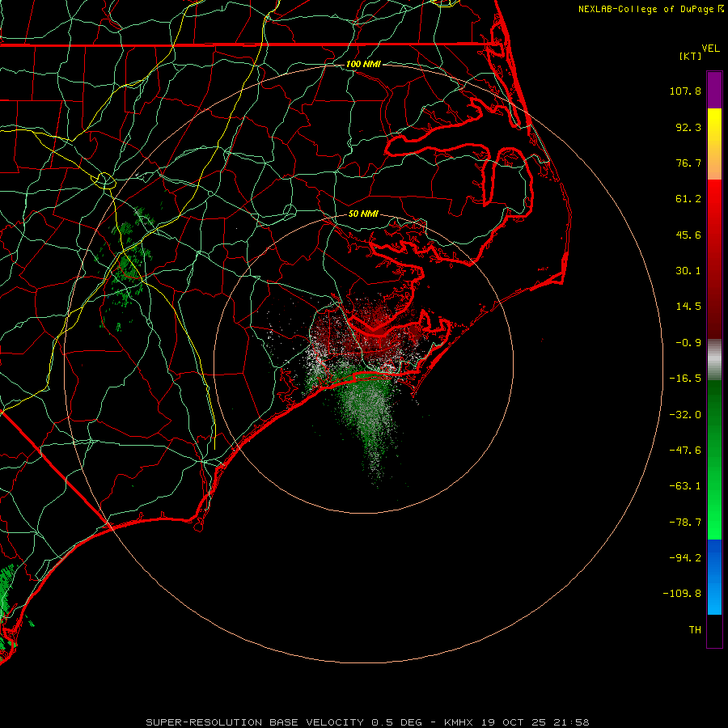Choose the -47.6 legend label
728x728 pixels.
685,451
